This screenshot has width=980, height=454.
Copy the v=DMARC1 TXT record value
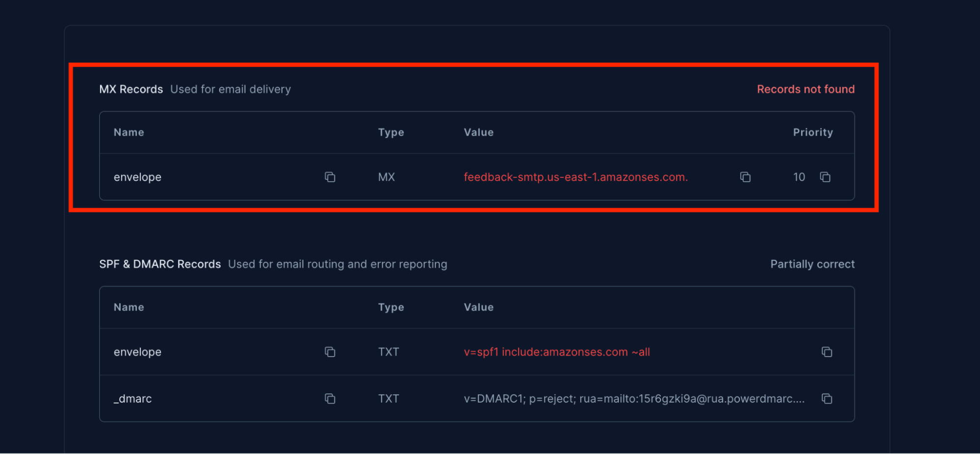[827, 399]
